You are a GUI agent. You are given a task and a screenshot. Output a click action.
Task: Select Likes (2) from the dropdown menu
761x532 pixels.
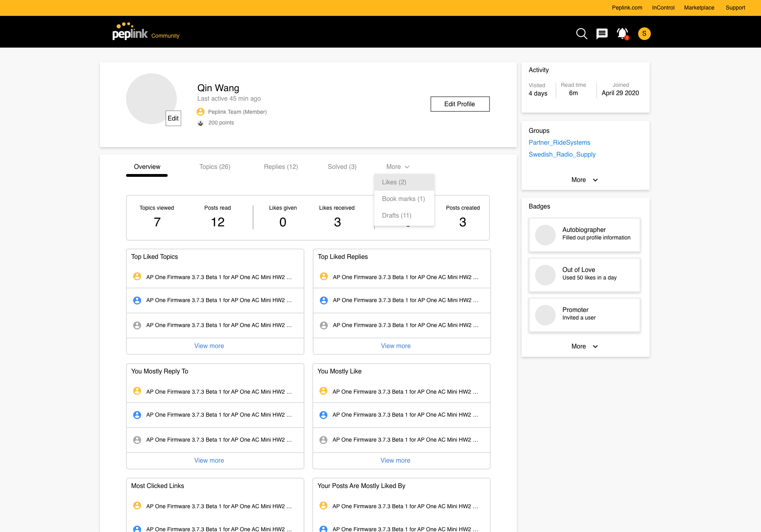point(394,182)
